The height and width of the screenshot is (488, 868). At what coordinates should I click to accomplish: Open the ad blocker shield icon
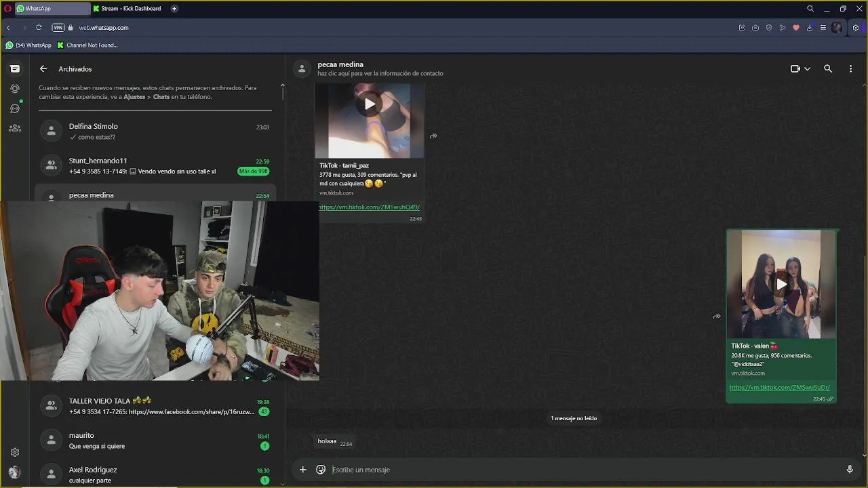click(x=769, y=28)
